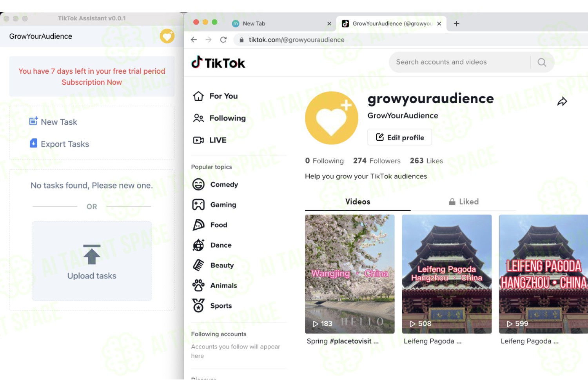Click the Sports medal icon
Screen dimensions: 588x392
click(198, 305)
